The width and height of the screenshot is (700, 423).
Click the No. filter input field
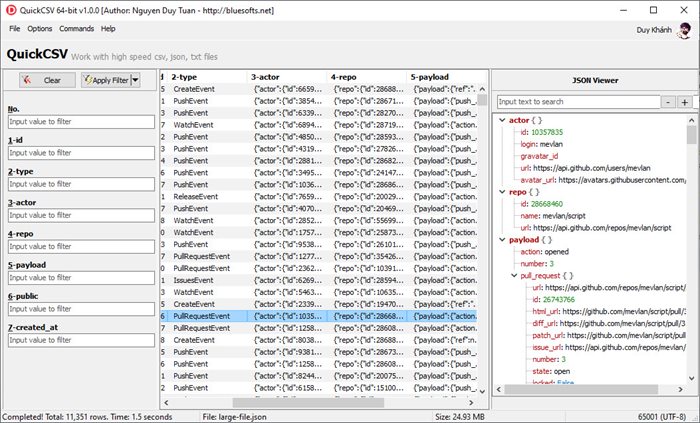click(x=81, y=122)
